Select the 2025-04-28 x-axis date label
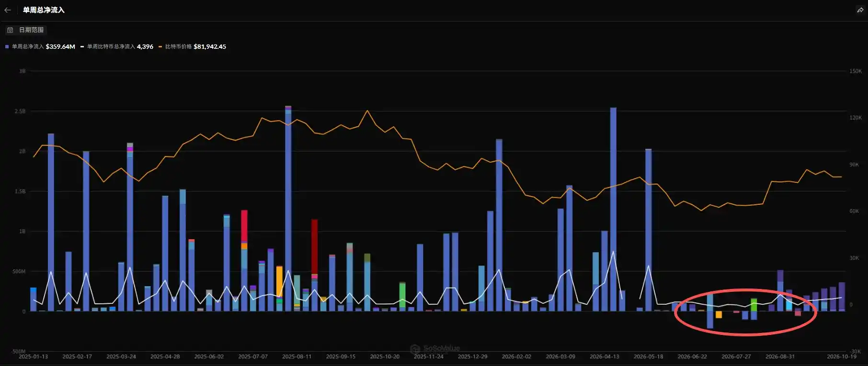The height and width of the screenshot is (366, 868). click(165, 357)
